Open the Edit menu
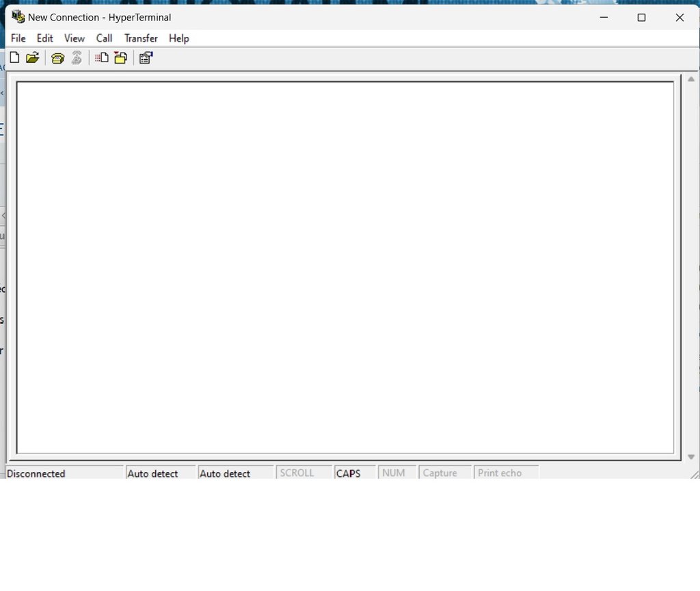This screenshot has height=591, width=700. click(x=44, y=38)
